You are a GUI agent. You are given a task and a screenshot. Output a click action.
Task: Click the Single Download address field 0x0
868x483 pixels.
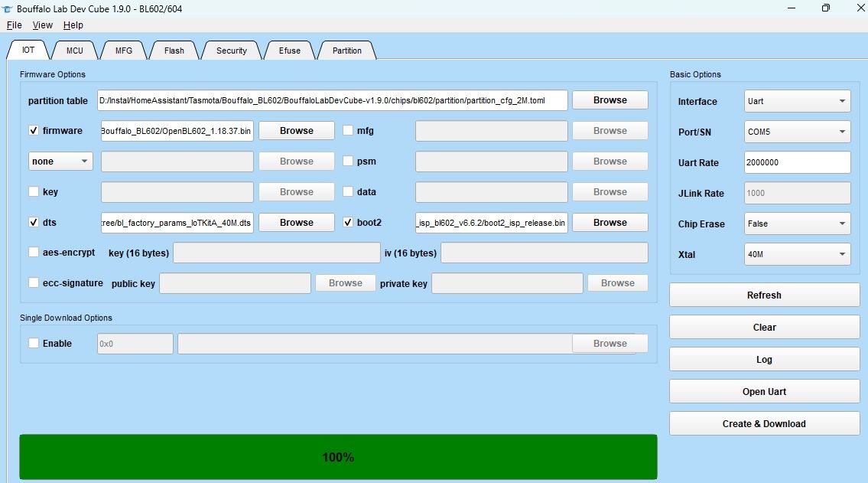135,344
